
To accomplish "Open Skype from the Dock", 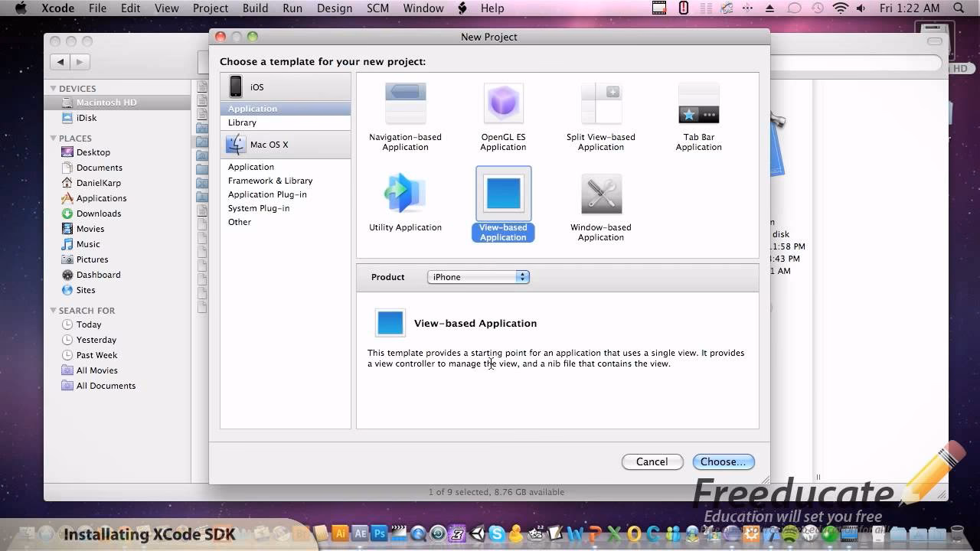I will [x=497, y=533].
